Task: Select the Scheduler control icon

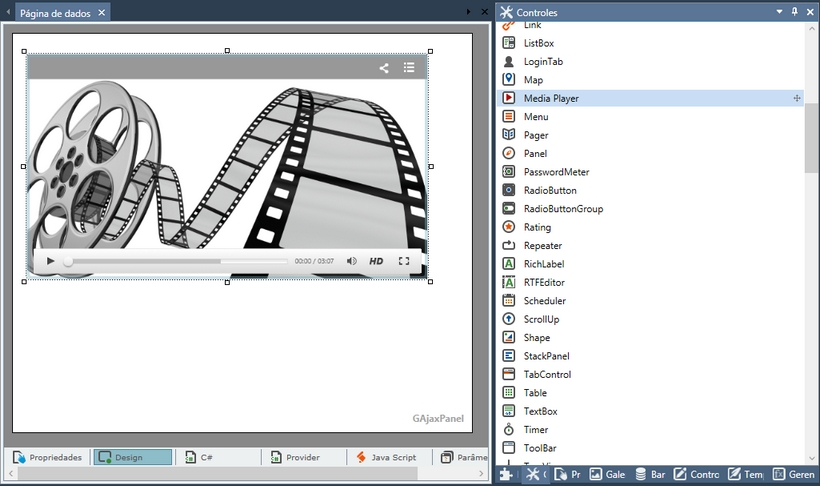Action: click(x=509, y=301)
